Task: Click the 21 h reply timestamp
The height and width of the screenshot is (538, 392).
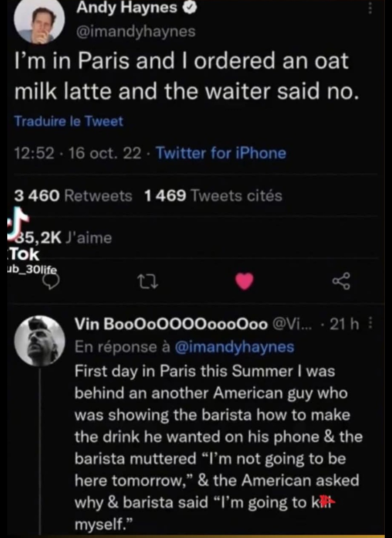Action: tap(344, 324)
